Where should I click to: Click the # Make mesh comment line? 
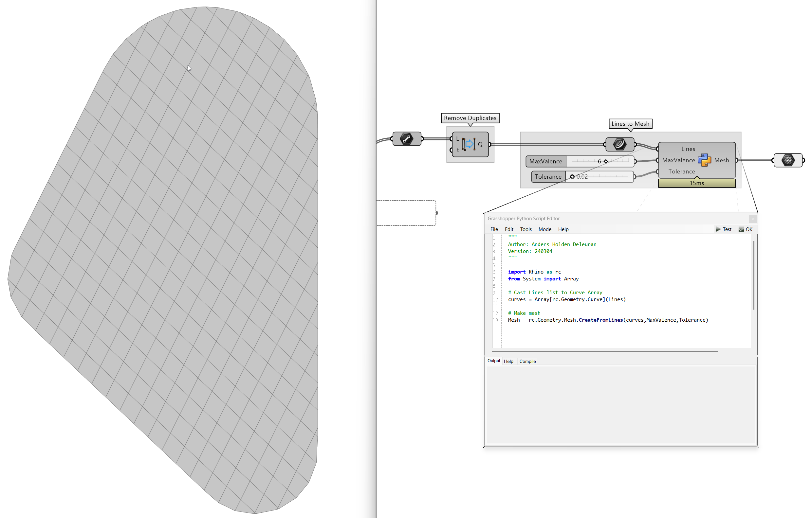point(524,313)
